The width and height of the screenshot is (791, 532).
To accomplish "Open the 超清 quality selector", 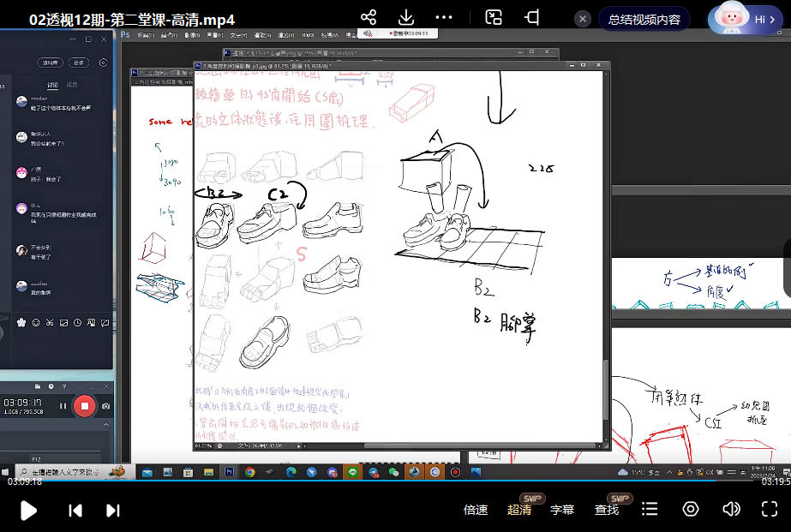I will point(519,510).
